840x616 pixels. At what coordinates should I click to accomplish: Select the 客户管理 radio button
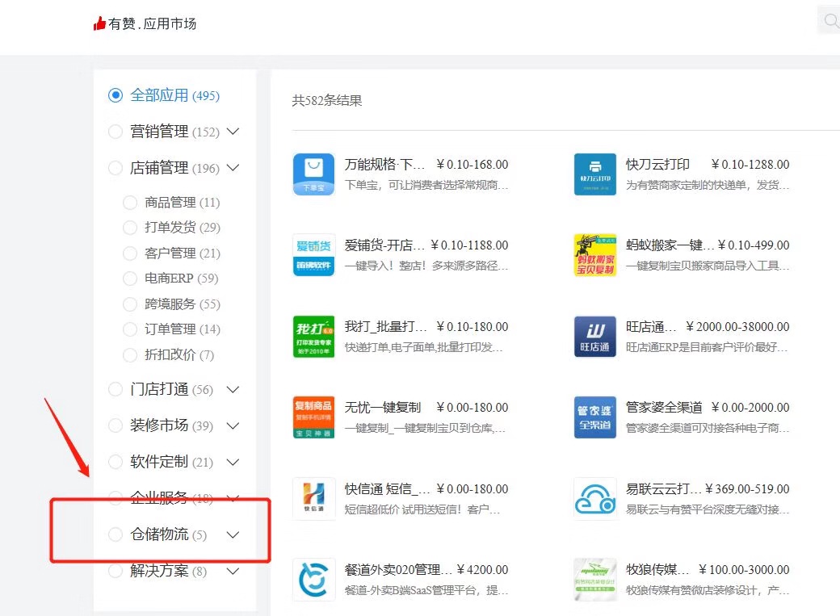tap(130, 254)
